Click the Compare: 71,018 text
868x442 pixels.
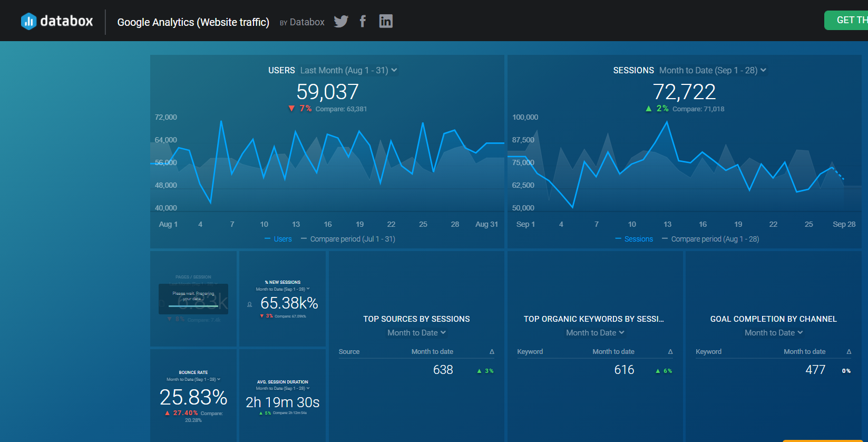pyautogui.click(x=698, y=109)
